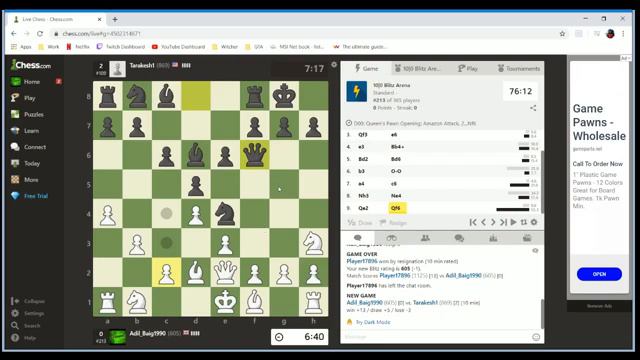The width and height of the screenshot is (640, 360).
Task: Switch to the Game tab
Action: pyautogui.click(x=366, y=69)
